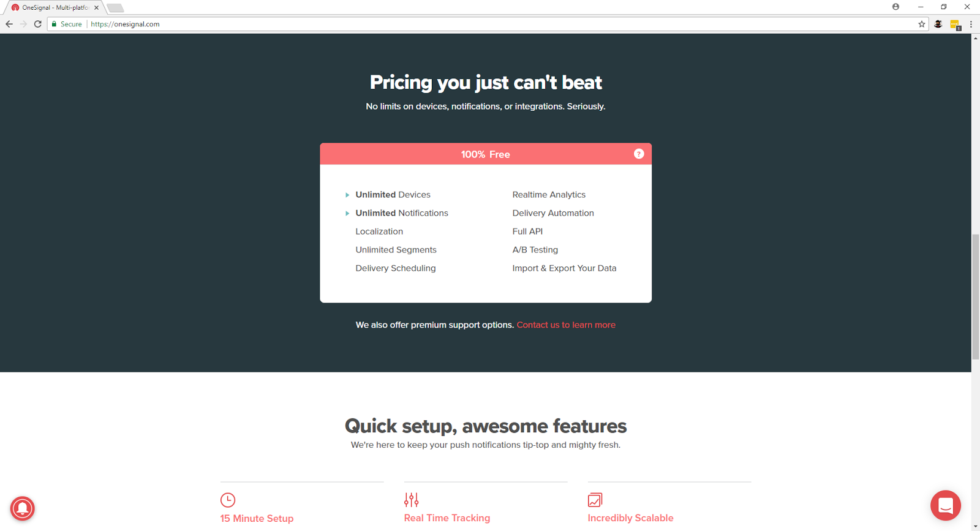Open a new tab beside OneSignal tab
This screenshot has height=531, width=980.
point(115,8)
